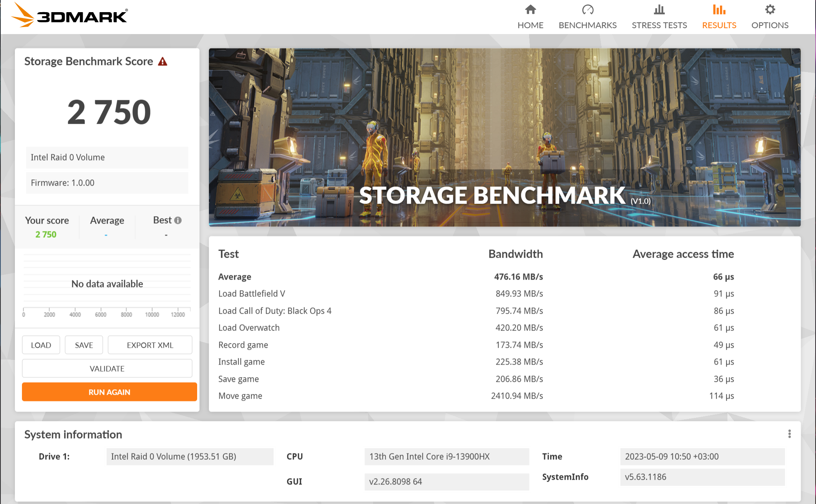Screen dimensions: 816x504
Task: Click the EXPORT XML button
Action: tap(150, 345)
